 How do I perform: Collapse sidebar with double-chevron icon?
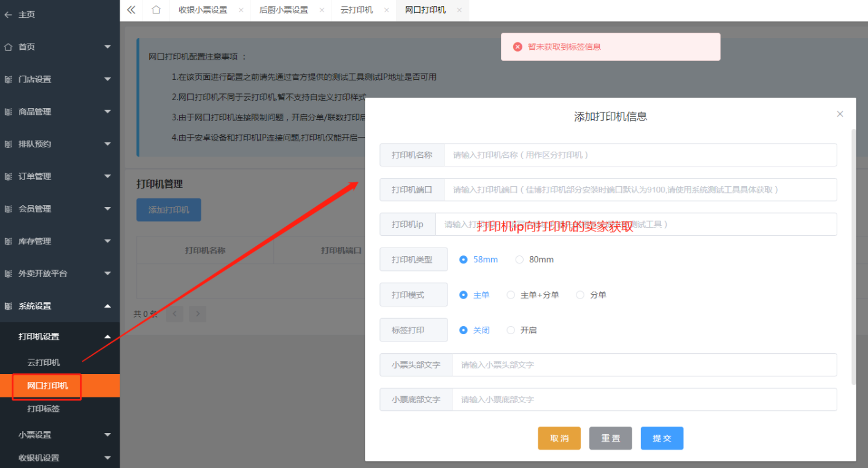tap(131, 10)
